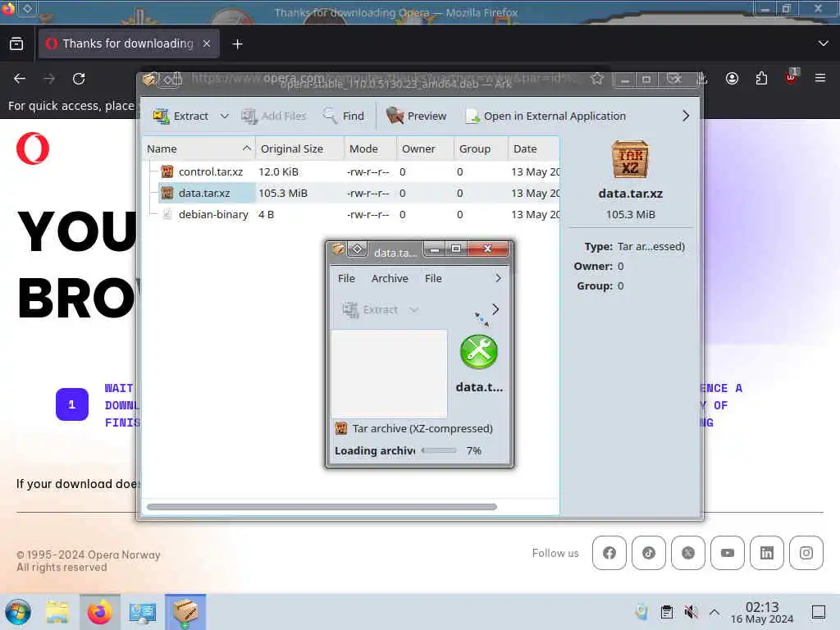
Task: Click horizontal scrollbar in Ark file list
Action: click(322, 507)
